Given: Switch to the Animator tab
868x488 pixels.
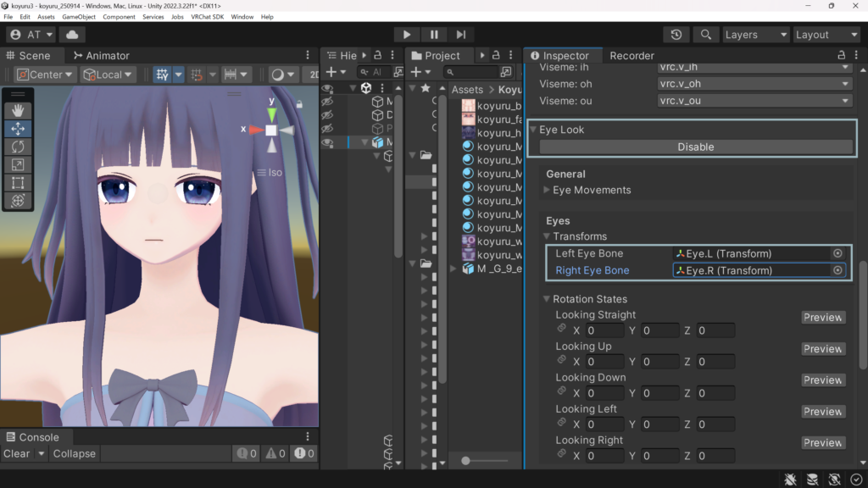Looking at the screenshot, I should tap(102, 56).
